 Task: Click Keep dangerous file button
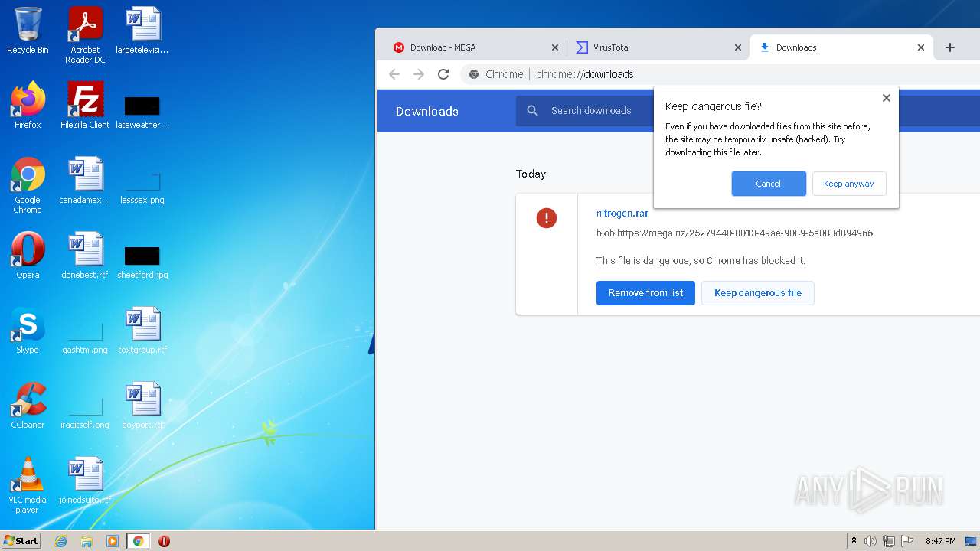758,293
